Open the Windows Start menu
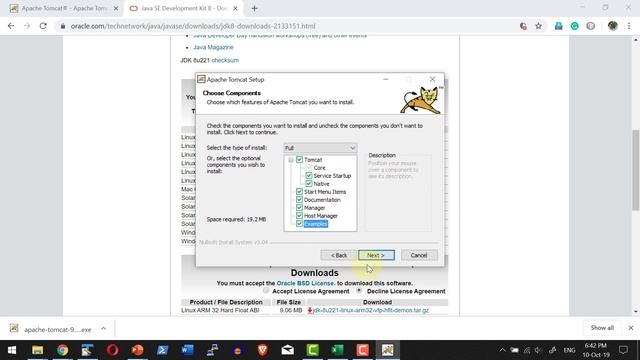The image size is (640, 360). click(12, 350)
